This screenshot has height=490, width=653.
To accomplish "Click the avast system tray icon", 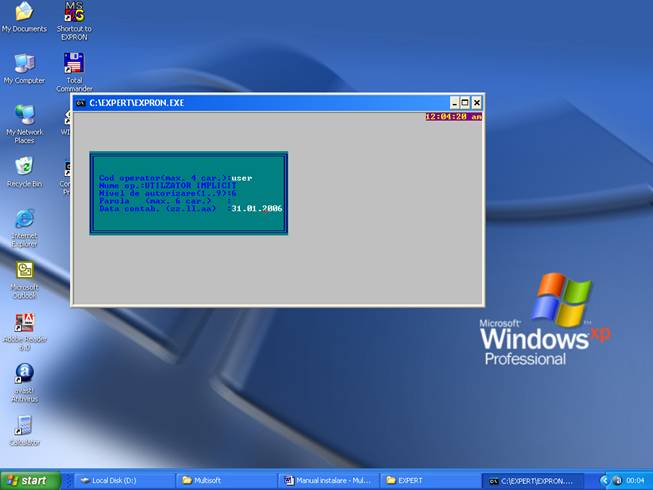I will pyautogui.click(x=617, y=480).
